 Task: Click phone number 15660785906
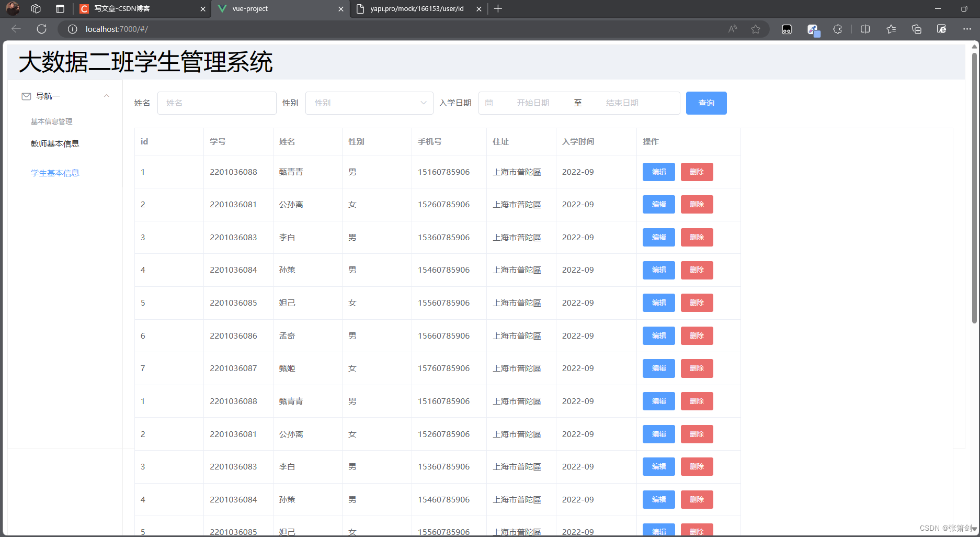click(x=443, y=336)
